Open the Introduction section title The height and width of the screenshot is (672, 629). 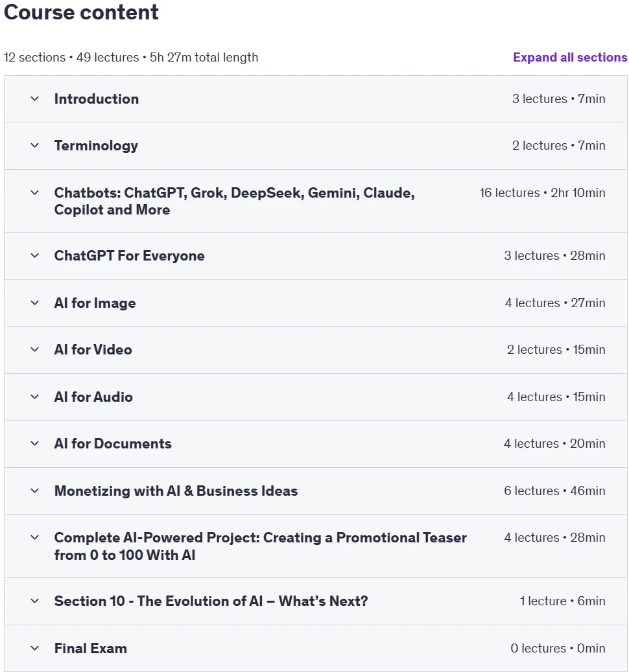tap(97, 99)
